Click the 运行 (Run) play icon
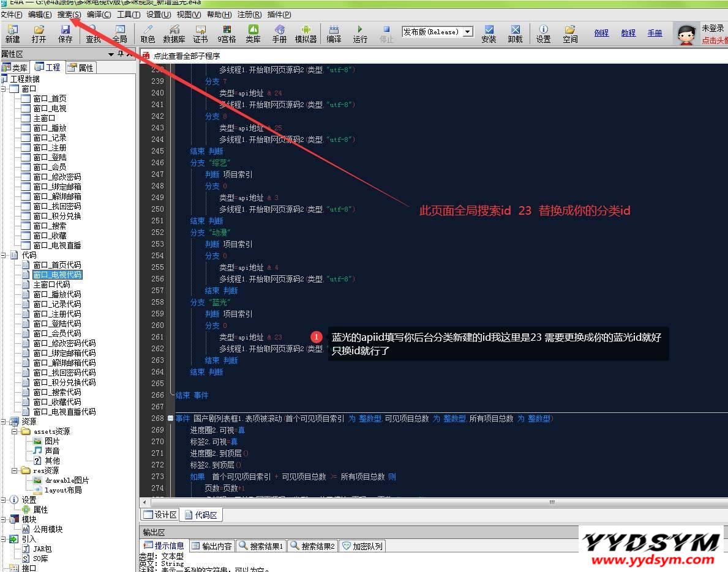This screenshot has height=572, width=728. point(360,34)
